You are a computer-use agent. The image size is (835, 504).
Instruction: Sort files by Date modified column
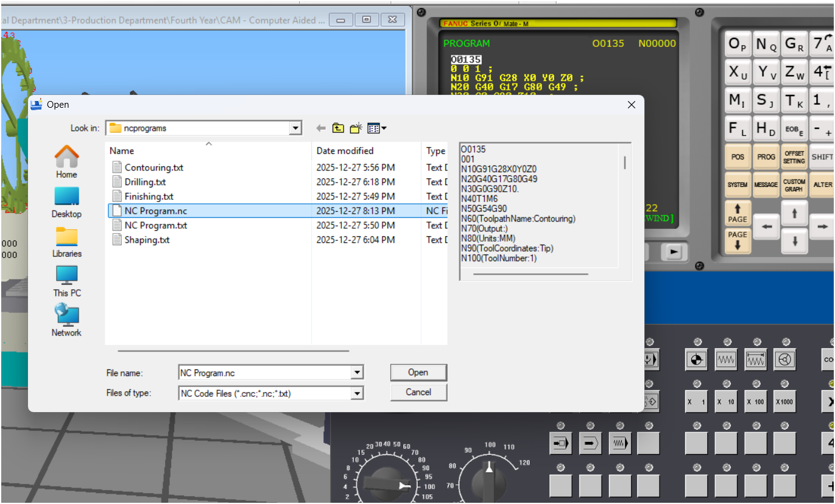366,150
